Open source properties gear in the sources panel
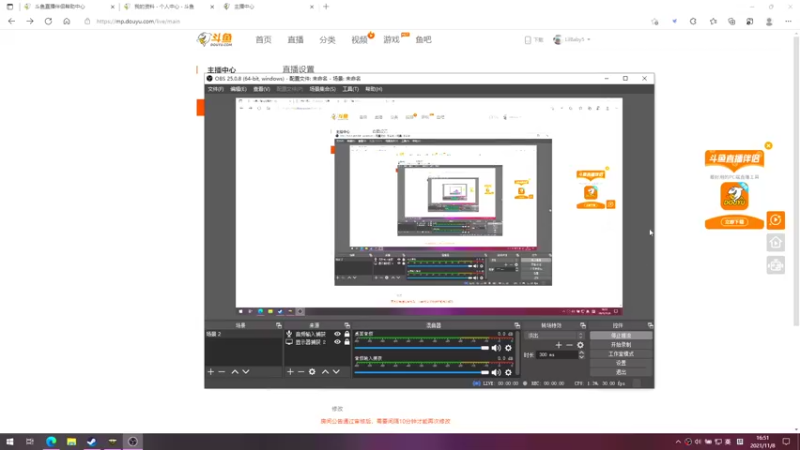800x450 pixels. tap(312, 372)
